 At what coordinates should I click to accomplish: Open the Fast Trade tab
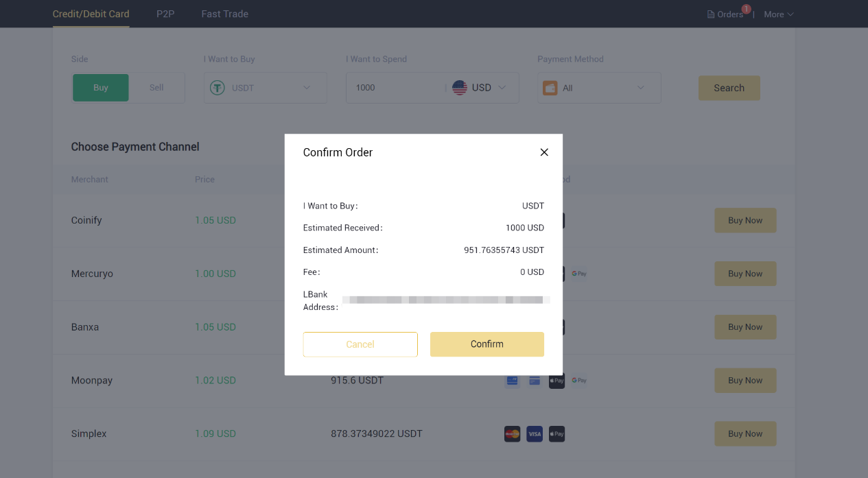coord(224,13)
